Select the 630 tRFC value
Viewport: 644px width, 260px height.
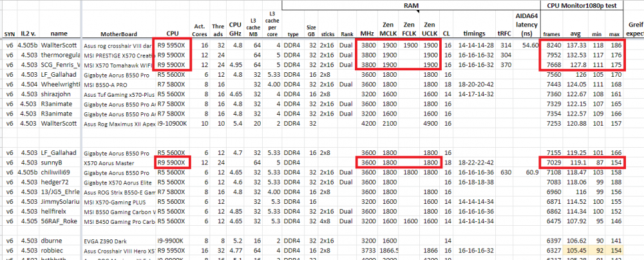[x=505, y=172]
